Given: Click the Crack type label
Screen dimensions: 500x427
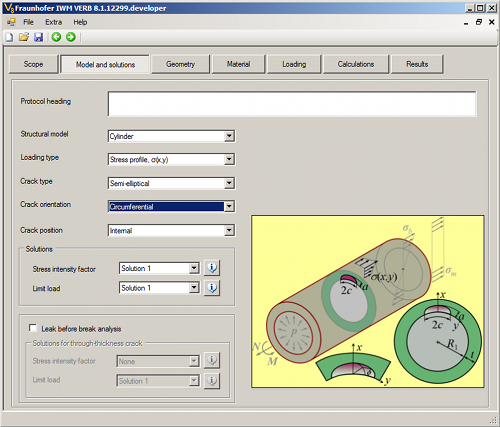Looking at the screenshot, I should pos(36,181).
